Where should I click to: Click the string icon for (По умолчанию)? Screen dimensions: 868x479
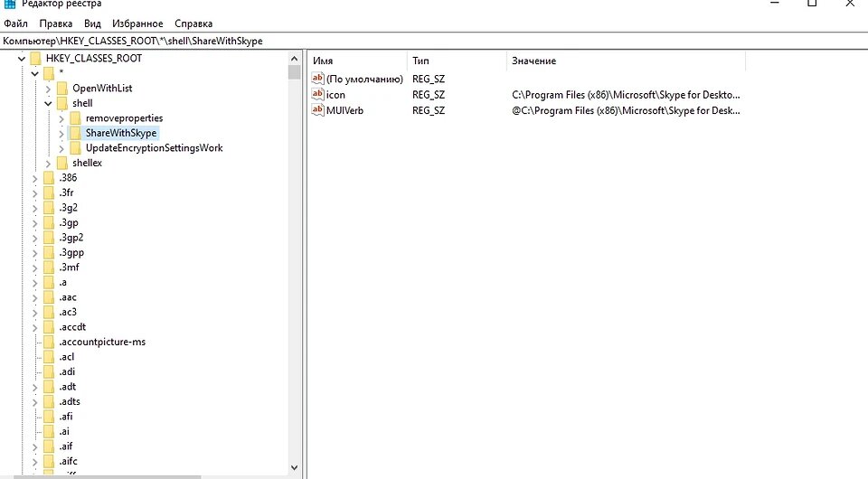click(317, 79)
